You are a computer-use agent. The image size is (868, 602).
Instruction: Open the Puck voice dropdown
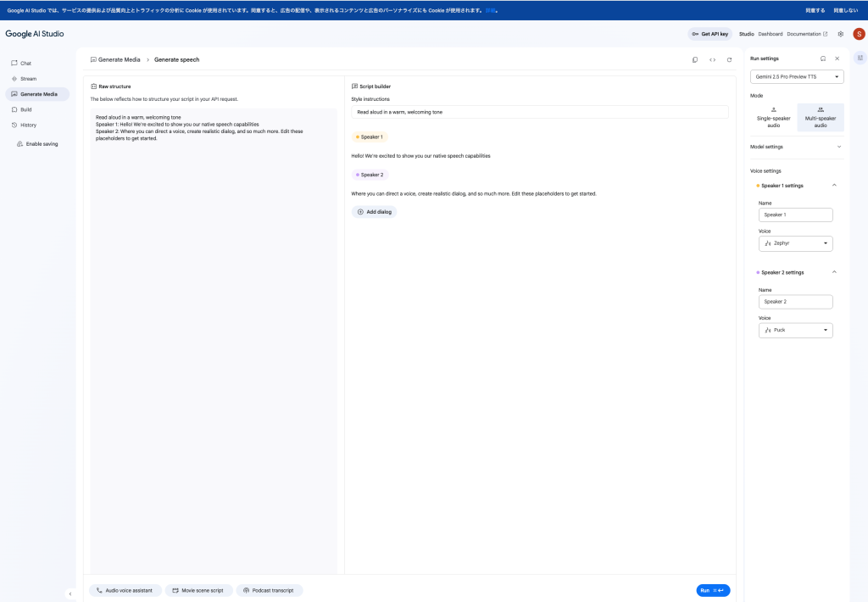tap(795, 330)
